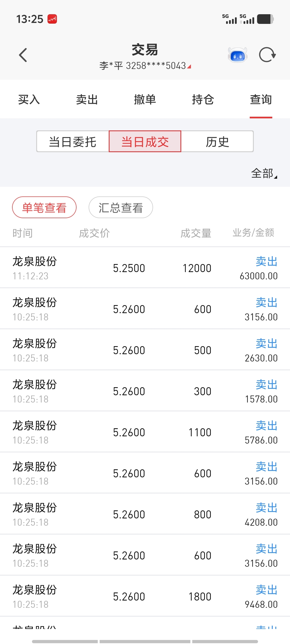Toggle 单笔查看 view mode
This screenshot has width=290, height=644.
click(x=44, y=207)
